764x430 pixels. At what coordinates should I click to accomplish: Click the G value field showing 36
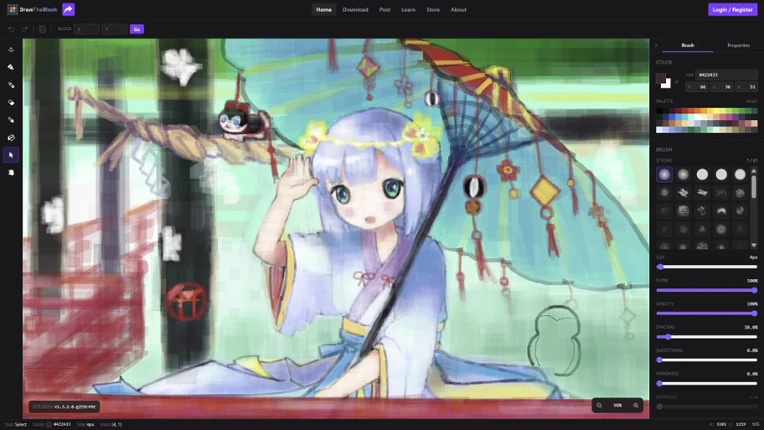tap(722, 87)
